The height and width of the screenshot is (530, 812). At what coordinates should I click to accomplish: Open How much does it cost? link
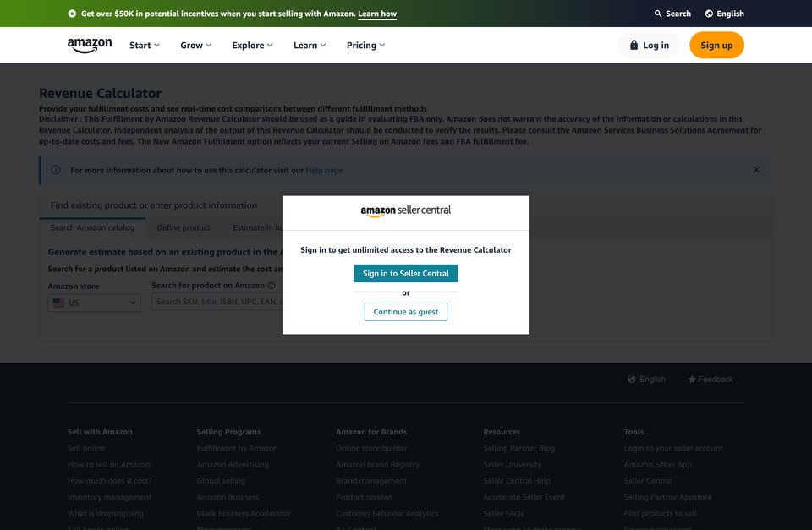pyautogui.click(x=110, y=481)
